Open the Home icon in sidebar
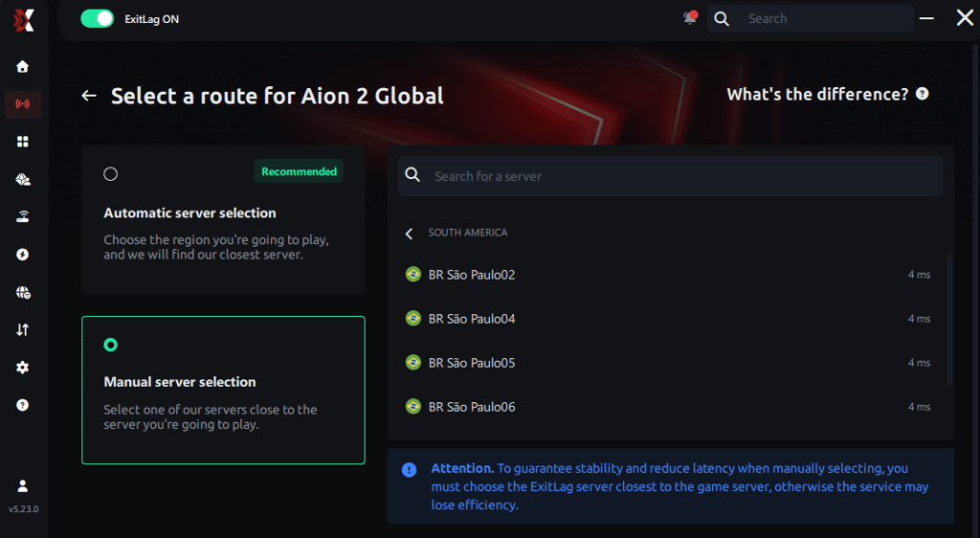Viewport: 980px width, 538px height. [23, 66]
